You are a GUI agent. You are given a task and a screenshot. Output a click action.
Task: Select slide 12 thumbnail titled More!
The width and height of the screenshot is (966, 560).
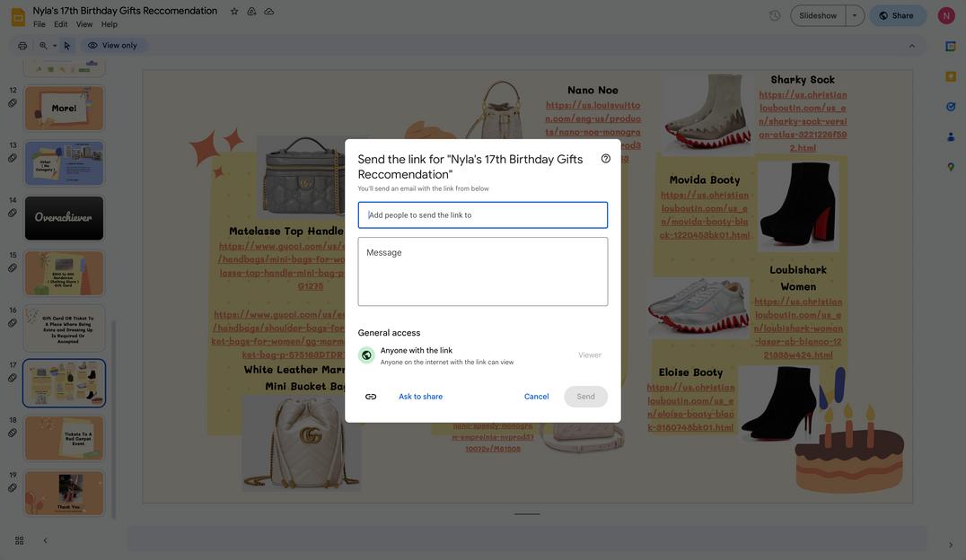(64, 109)
